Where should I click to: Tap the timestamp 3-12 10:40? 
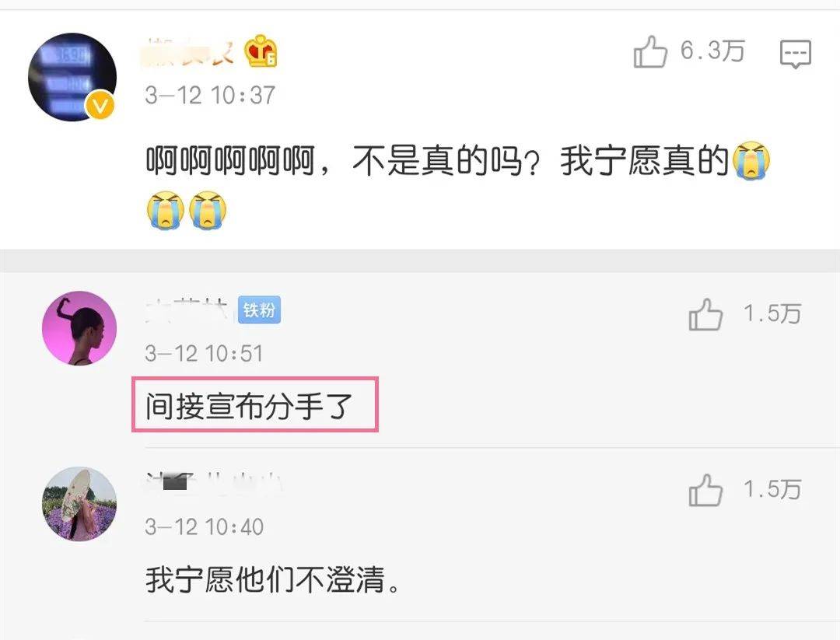coord(204,527)
